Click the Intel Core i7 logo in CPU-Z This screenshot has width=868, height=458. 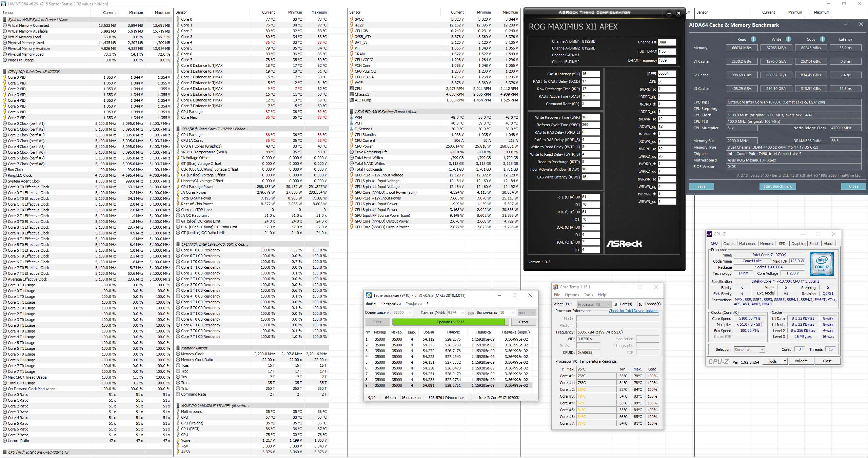(x=822, y=264)
